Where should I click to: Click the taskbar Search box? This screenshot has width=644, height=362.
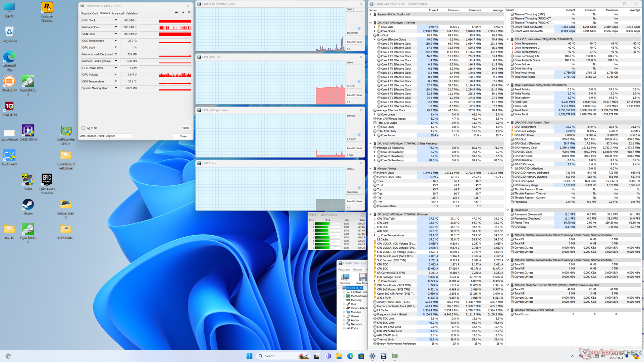tap(270, 356)
